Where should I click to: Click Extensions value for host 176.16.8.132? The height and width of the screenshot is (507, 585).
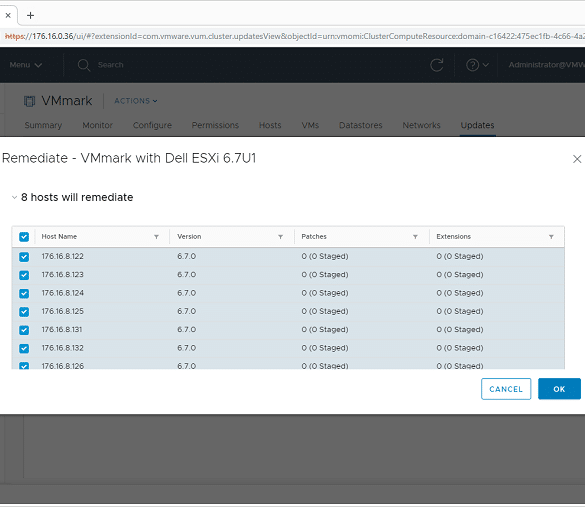click(460, 348)
